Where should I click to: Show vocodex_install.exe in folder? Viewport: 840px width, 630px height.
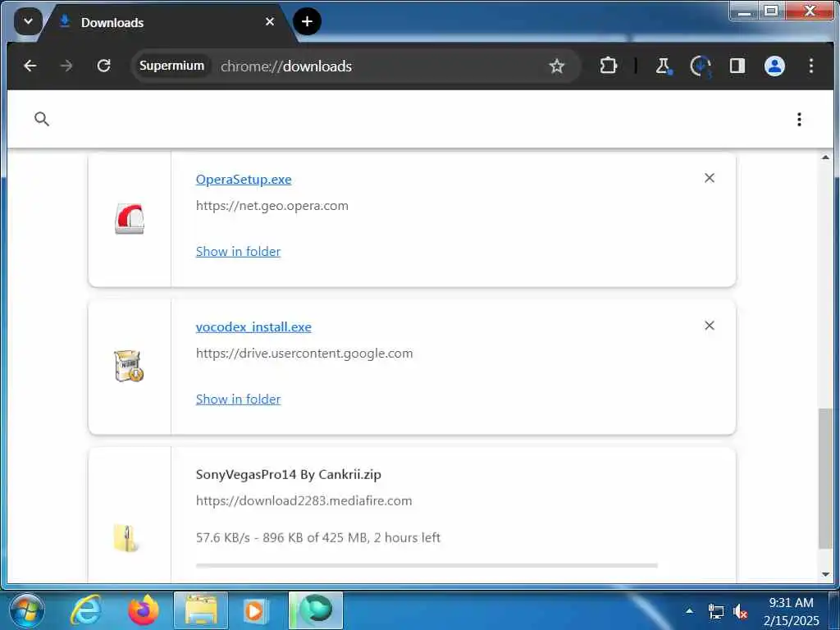[238, 399]
